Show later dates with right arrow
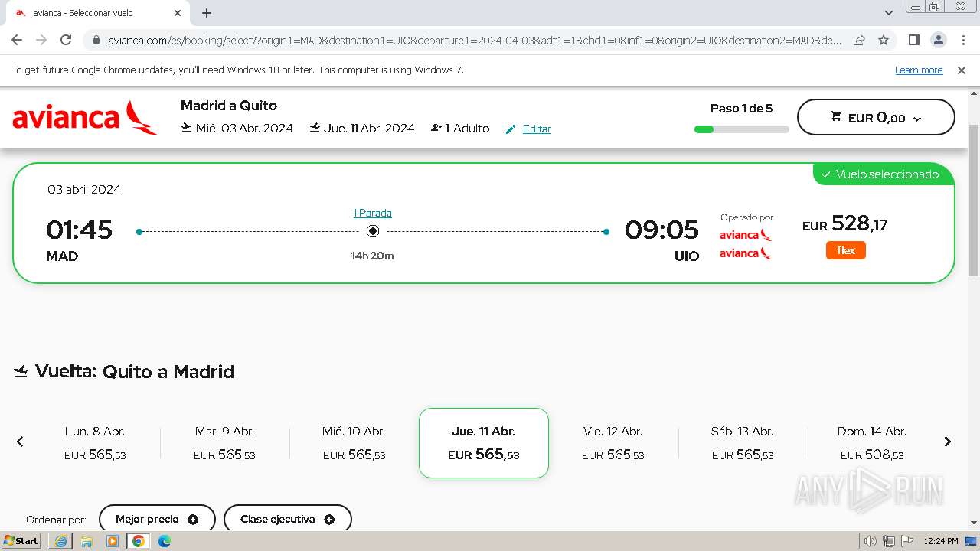This screenshot has width=980, height=551. click(947, 442)
